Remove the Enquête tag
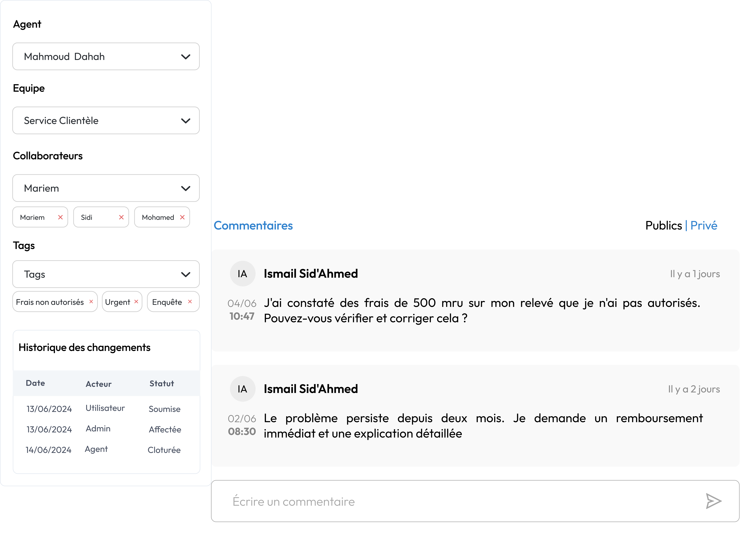756x540 pixels. click(190, 302)
